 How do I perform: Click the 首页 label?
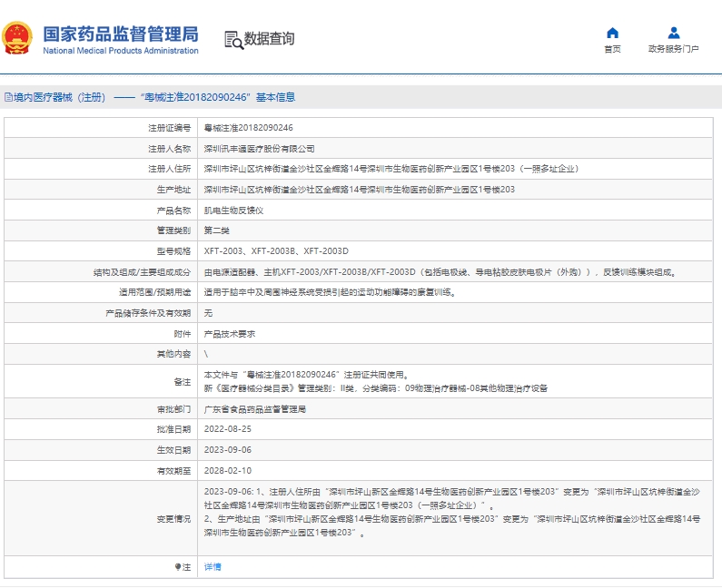(x=612, y=49)
